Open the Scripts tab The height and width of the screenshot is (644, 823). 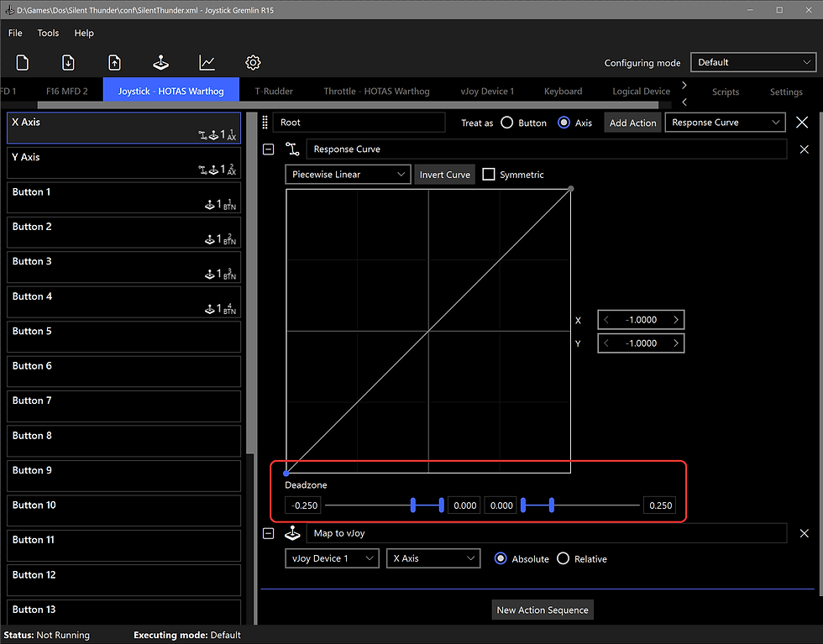726,92
